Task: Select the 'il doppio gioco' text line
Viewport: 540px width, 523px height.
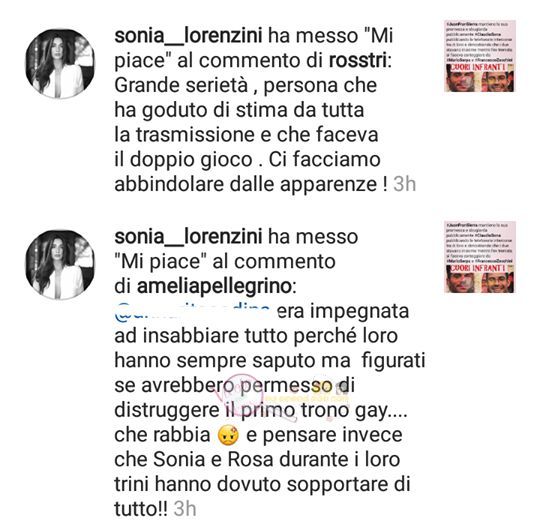Action: point(247,160)
